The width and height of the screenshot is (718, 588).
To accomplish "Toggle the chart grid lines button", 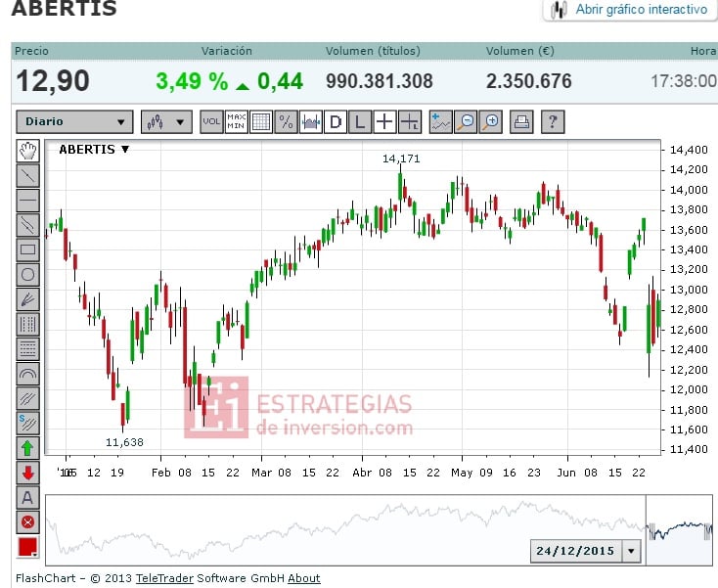I will pyautogui.click(x=261, y=122).
